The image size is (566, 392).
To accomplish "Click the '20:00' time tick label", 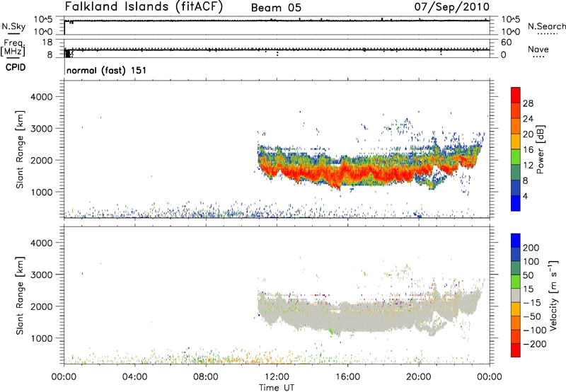I will (x=419, y=377).
